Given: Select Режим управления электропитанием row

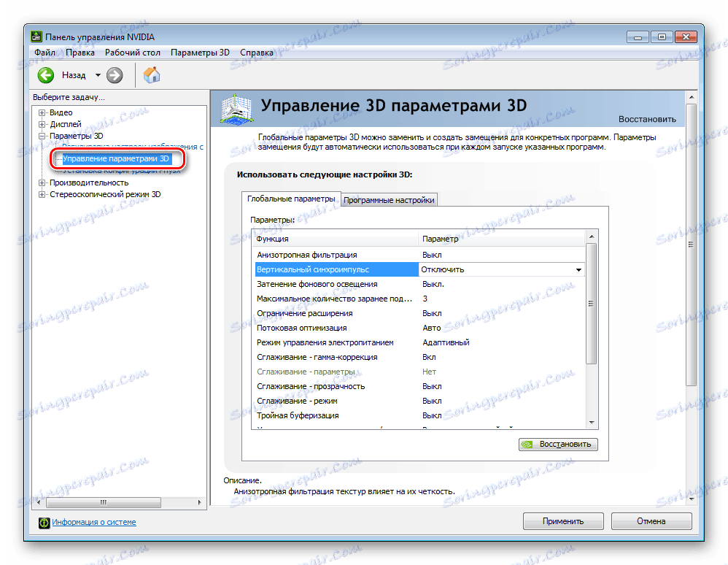Looking at the screenshot, I should 419,342.
